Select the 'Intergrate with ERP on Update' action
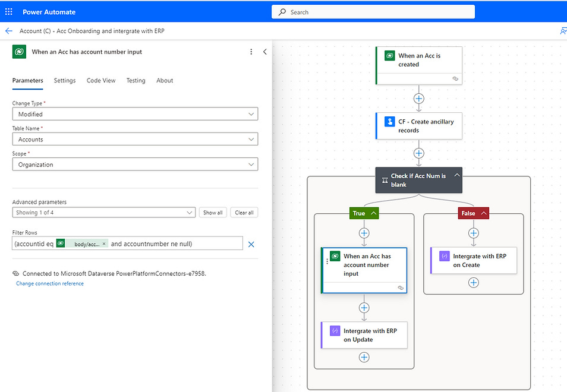 click(364, 335)
